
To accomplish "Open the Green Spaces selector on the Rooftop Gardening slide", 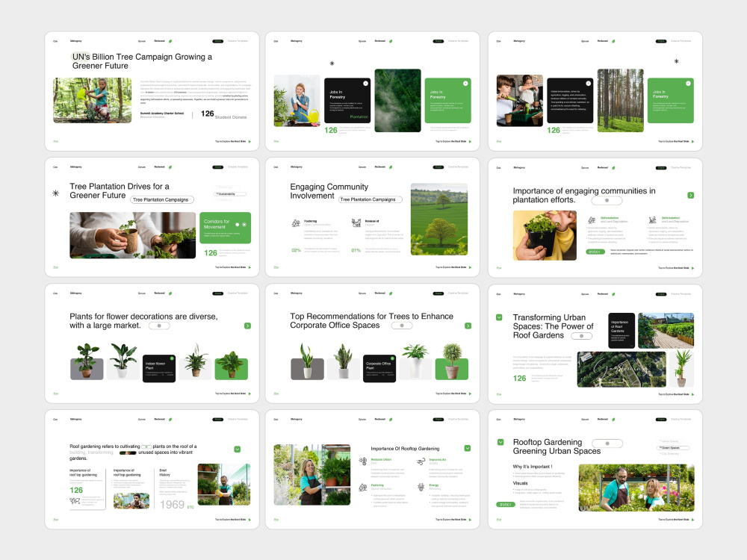I will 673,447.
